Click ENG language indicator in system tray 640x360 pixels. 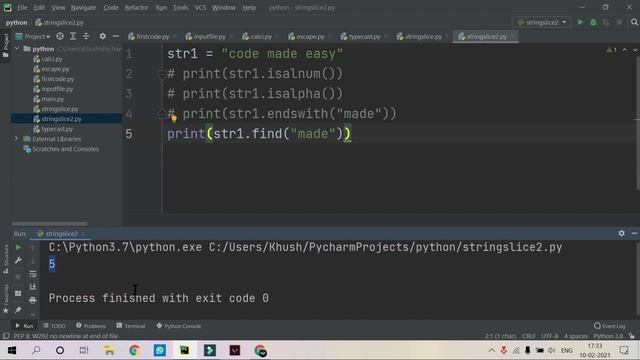coord(567,350)
